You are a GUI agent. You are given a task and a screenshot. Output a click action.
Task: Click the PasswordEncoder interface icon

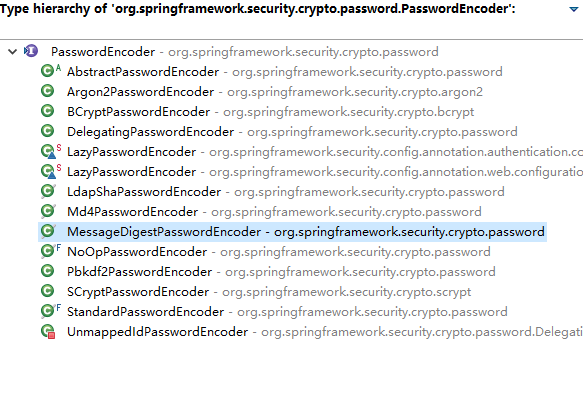pos(31,51)
